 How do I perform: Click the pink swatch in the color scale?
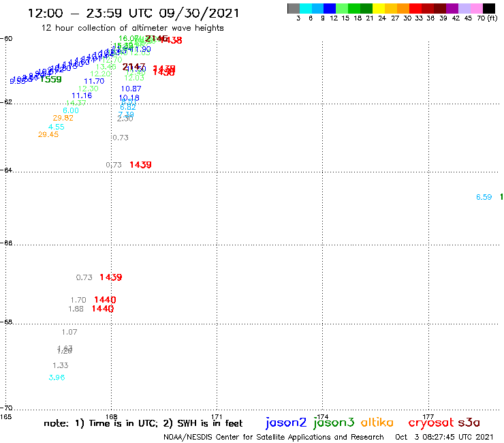pyautogui.click(x=477, y=8)
